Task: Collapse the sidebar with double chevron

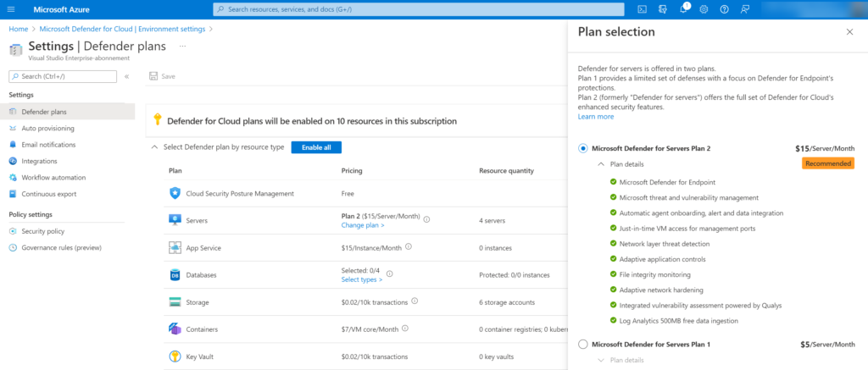Action: (x=127, y=77)
